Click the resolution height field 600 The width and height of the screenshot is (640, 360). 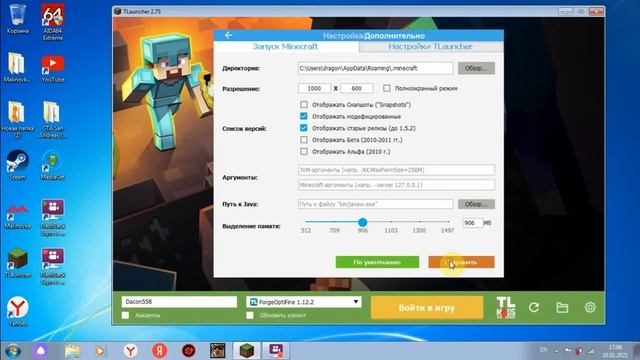coord(357,88)
